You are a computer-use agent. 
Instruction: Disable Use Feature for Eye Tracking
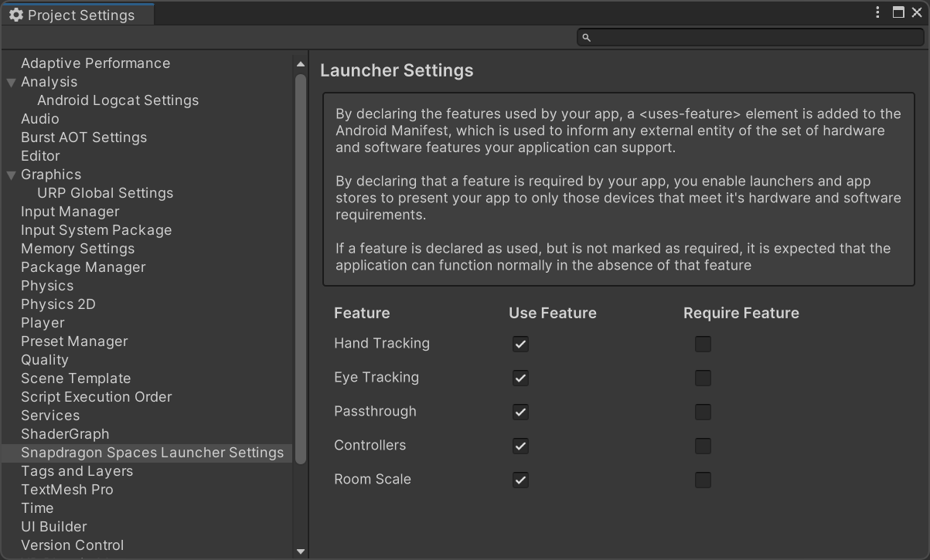pyautogui.click(x=520, y=378)
